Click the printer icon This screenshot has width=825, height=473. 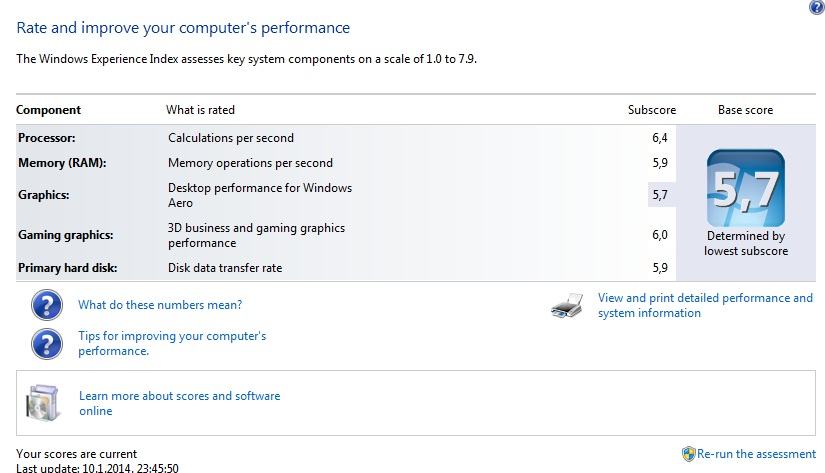click(x=566, y=306)
